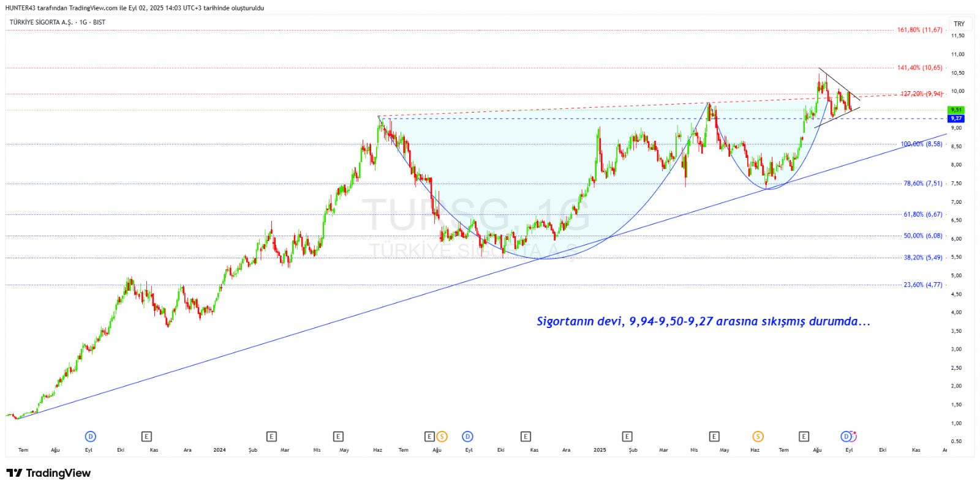Click the E earnings marker above Kas 2024
Image resolution: width=980 pixels, height=489 pixels.
coord(526,436)
